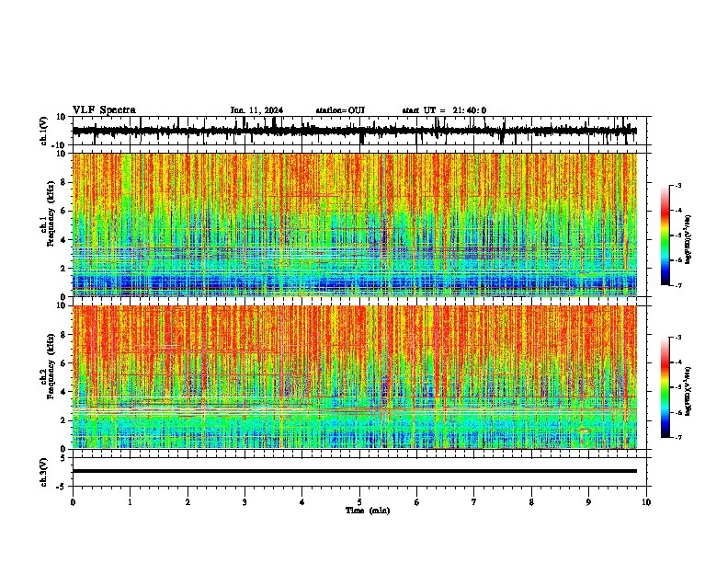Click the ch.2 colorbar "log(PSD)" label
The height and width of the screenshot is (563, 728).
click(x=688, y=391)
